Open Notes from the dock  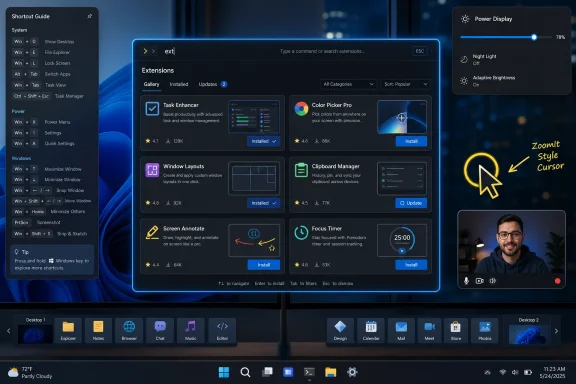[98, 330]
